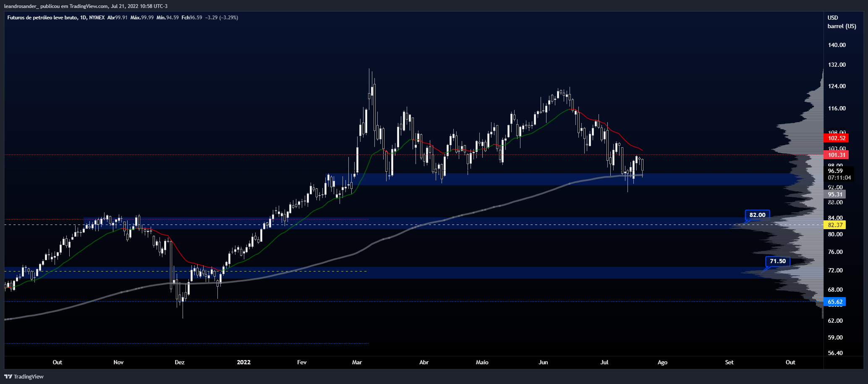Click the Maio label on the time axis
Screen dimensions: 868x384
[482, 362]
